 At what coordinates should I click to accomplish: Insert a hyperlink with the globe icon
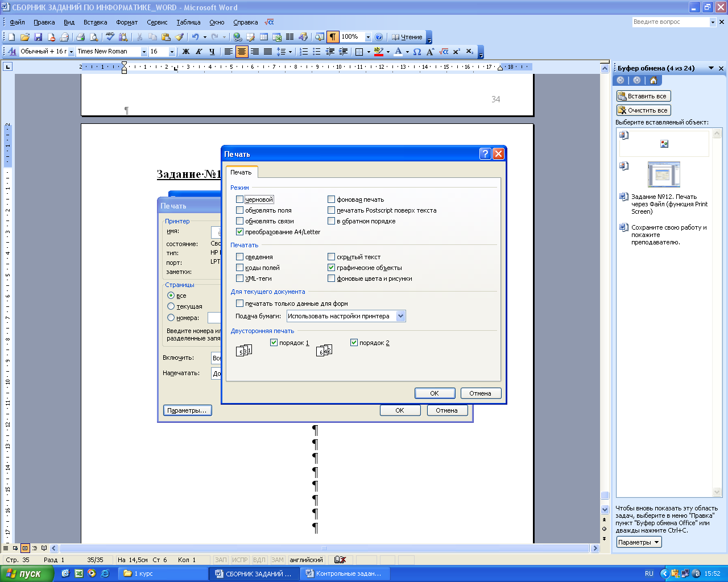238,37
